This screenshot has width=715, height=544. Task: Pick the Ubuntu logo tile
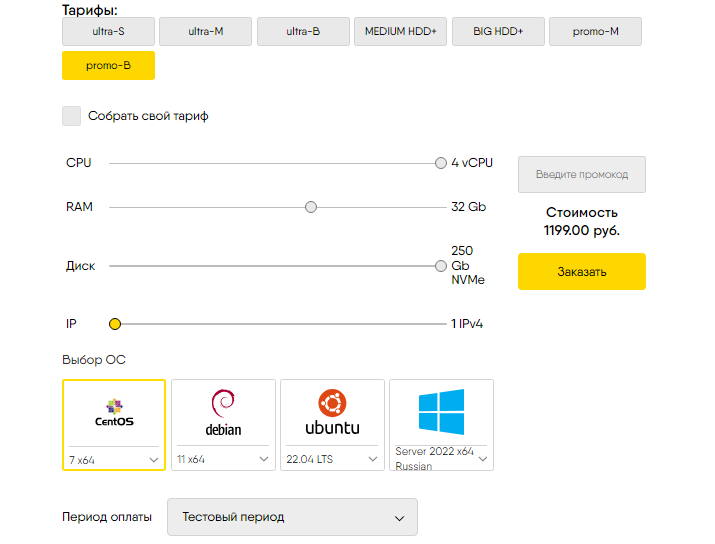[332, 412]
